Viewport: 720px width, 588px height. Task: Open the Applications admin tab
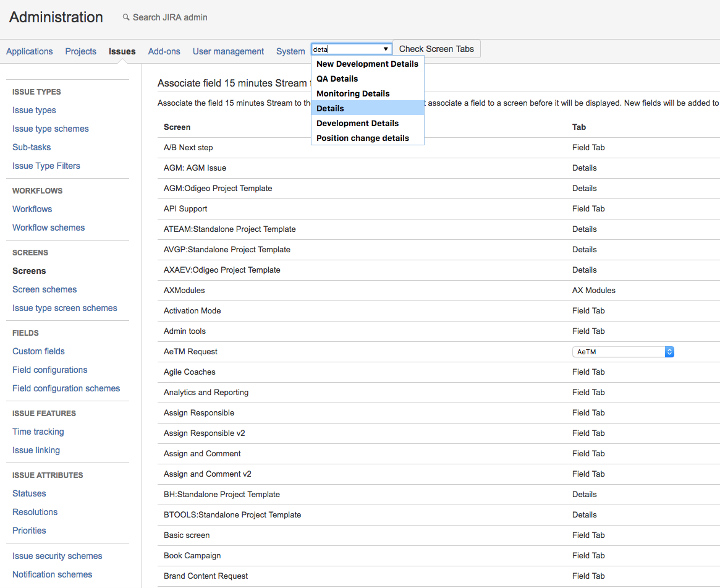click(30, 51)
